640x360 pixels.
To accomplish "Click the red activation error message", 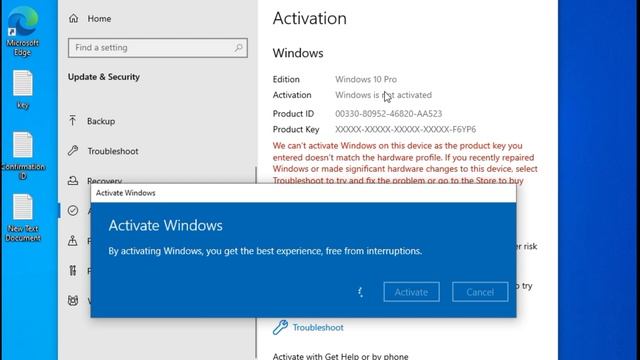I will [x=405, y=163].
